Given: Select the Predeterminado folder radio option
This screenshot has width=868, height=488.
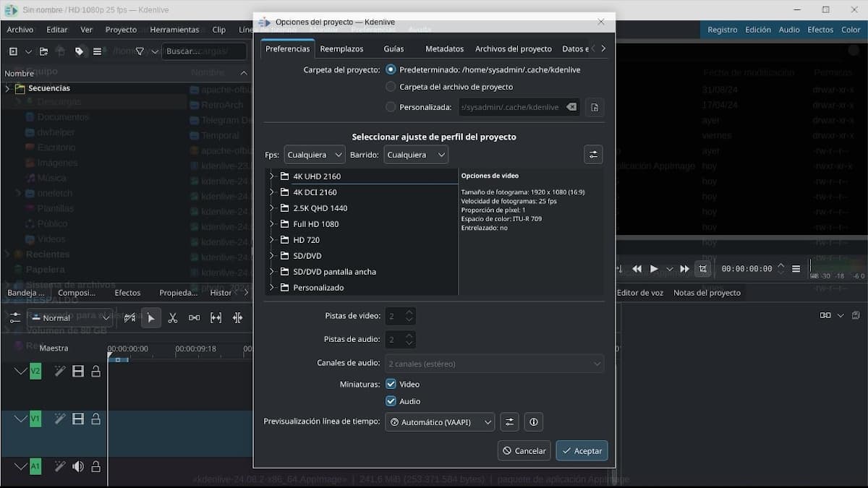Looking at the screenshot, I should 391,69.
